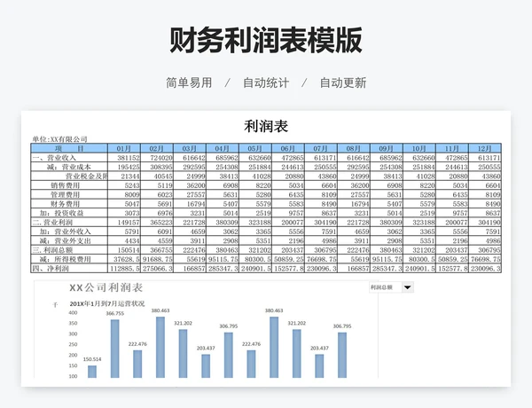Viewport: 532px width, 408px height.
Task: Select cell with value 195425
Action: [124, 167]
